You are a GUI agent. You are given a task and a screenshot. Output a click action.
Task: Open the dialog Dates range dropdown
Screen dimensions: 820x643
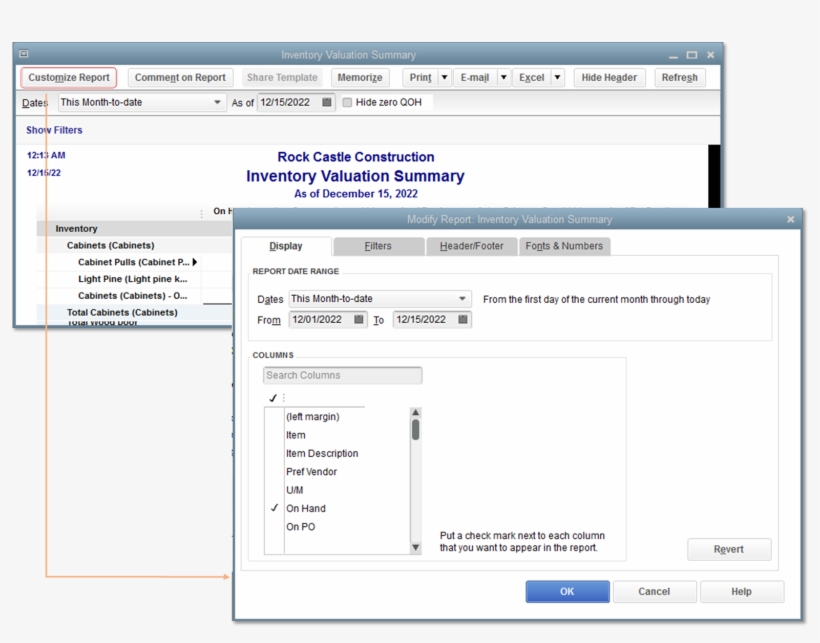pos(380,299)
